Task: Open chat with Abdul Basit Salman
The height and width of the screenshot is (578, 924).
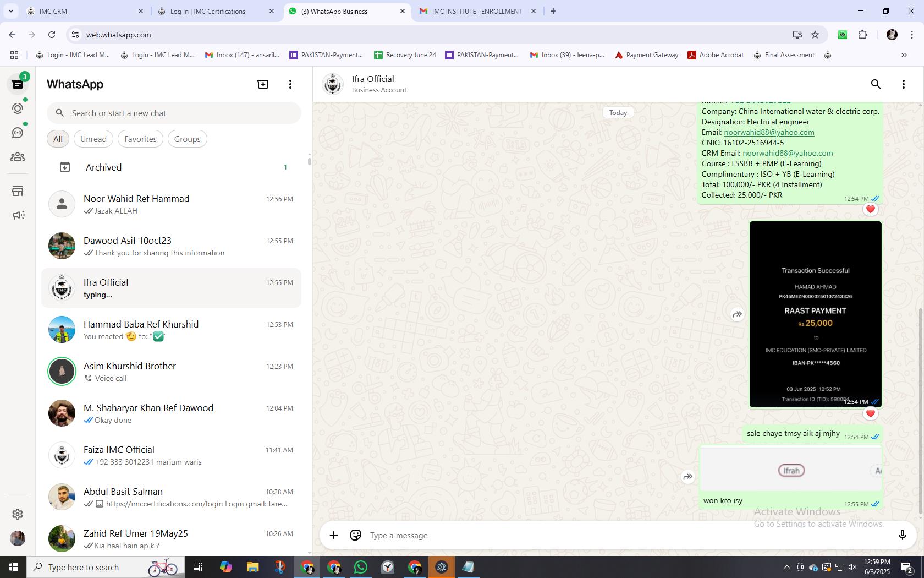Action: pos(171,497)
